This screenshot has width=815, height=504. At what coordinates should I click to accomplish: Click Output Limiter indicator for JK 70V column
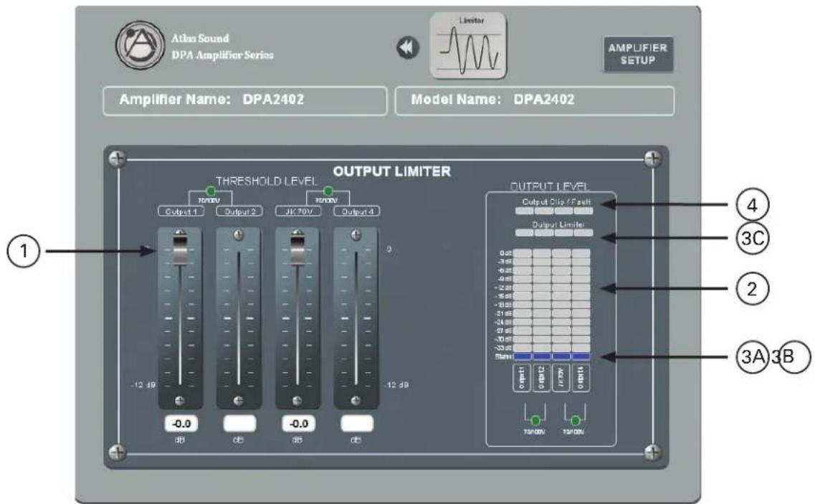pos(563,233)
